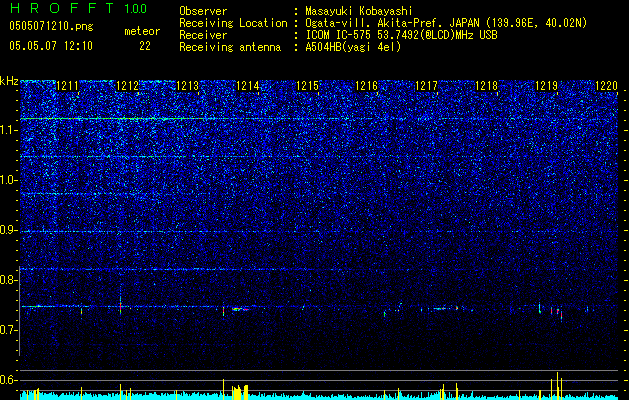Click the 0.8 kHz frequency label

(x=8, y=280)
